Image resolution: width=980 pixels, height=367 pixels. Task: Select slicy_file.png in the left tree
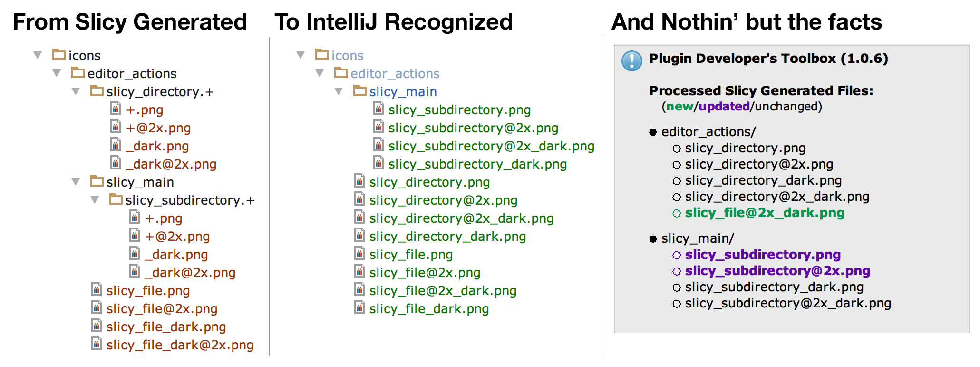point(148,291)
